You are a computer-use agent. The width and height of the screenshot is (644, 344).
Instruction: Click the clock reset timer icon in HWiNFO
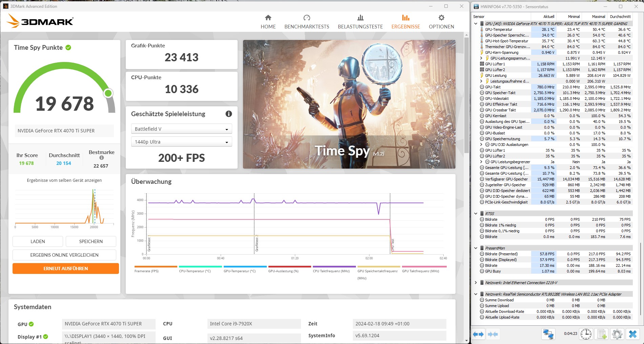pos(586,334)
